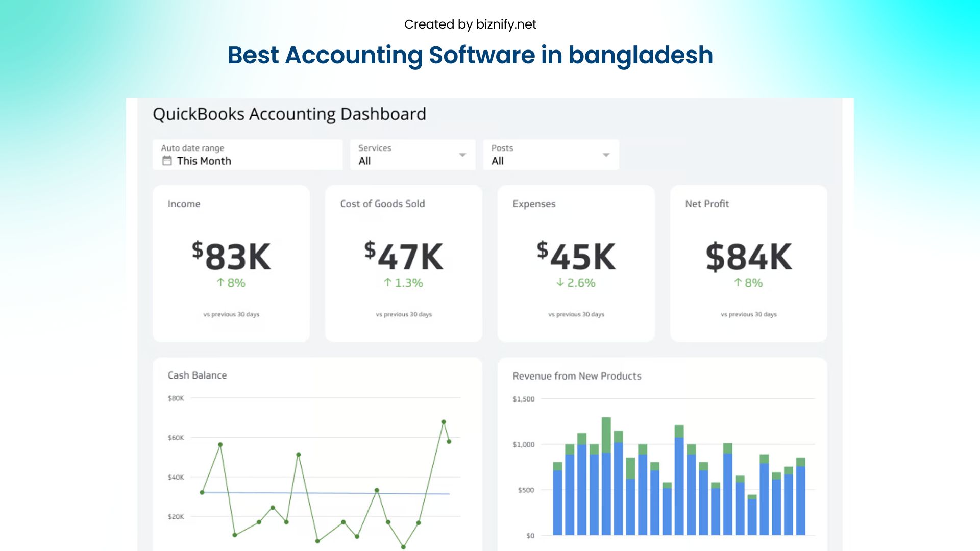
Task: Select the Posts All value
Action: pos(498,161)
